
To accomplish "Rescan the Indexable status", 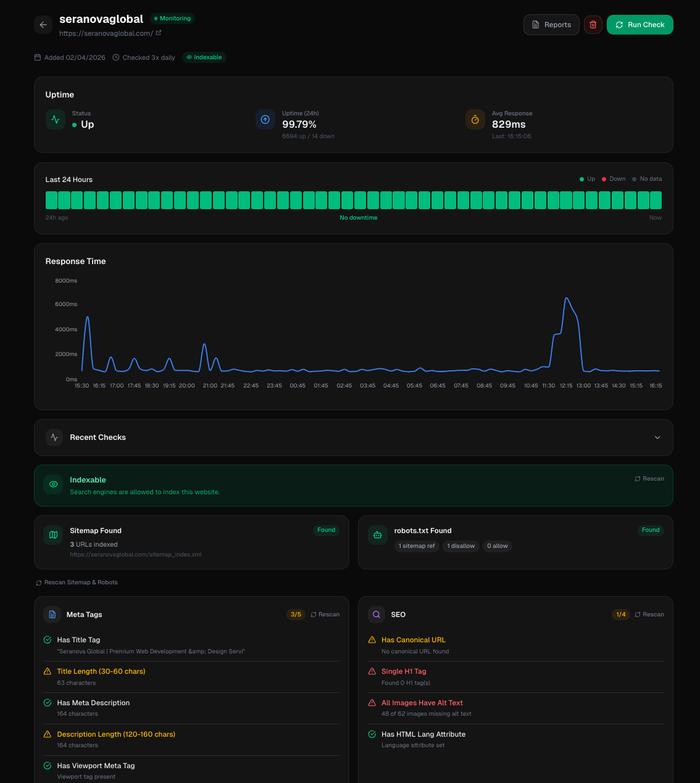I will coord(649,479).
